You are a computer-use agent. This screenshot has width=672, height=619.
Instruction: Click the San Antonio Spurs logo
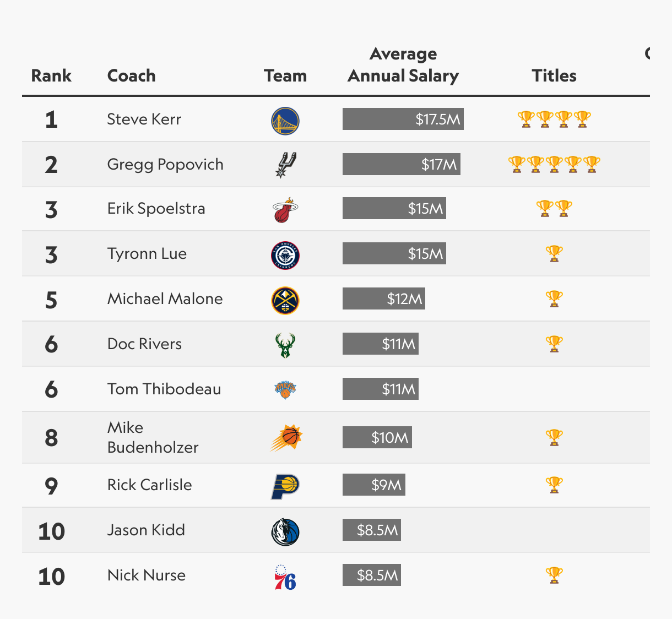285,165
